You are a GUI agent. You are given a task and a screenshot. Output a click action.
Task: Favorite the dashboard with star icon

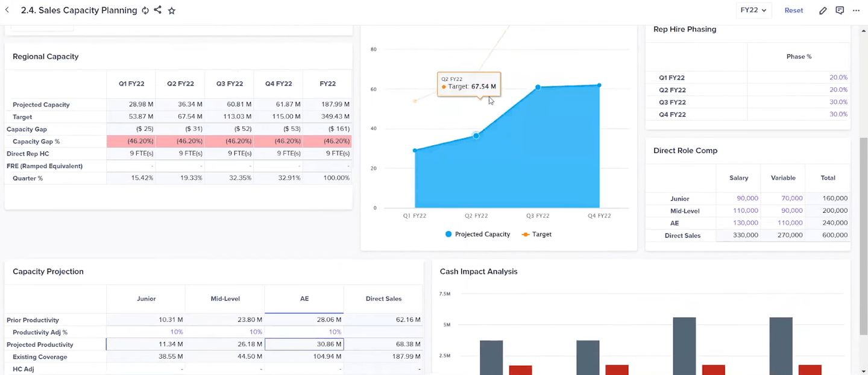(x=172, y=10)
